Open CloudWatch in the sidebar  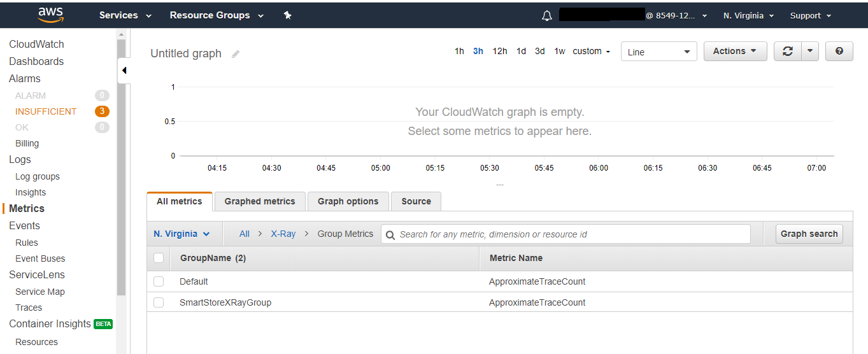(x=36, y=44)
